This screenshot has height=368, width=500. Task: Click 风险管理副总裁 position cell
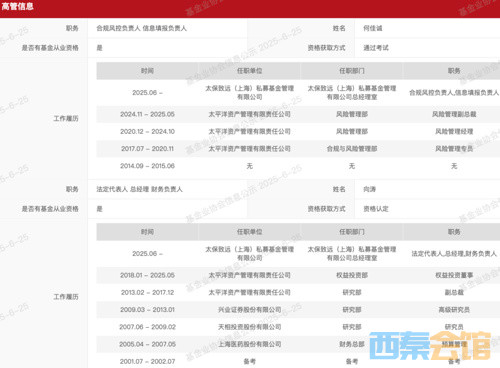tap(454, 114)
